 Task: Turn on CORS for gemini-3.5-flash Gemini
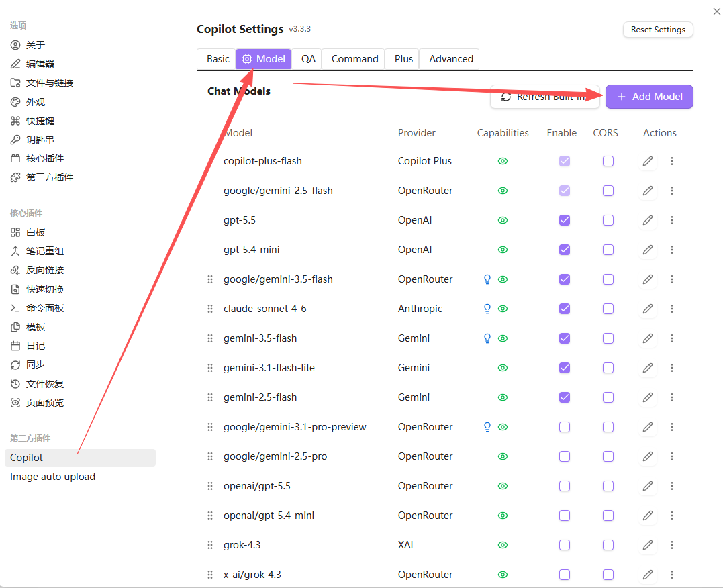click(x=608, y=338)
